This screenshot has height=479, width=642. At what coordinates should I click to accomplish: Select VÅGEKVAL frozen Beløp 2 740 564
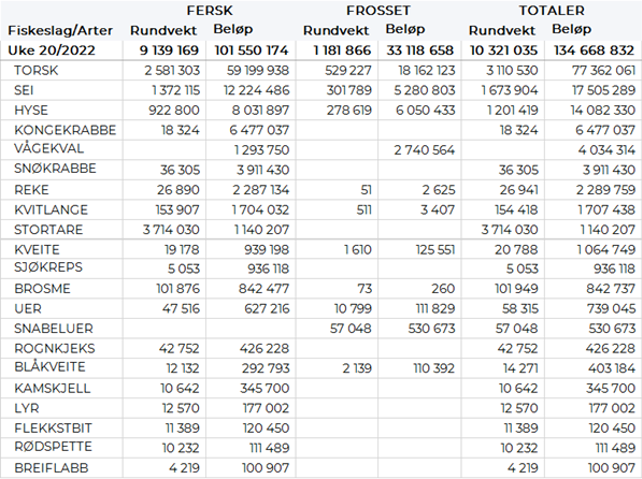tap(424, 150)
